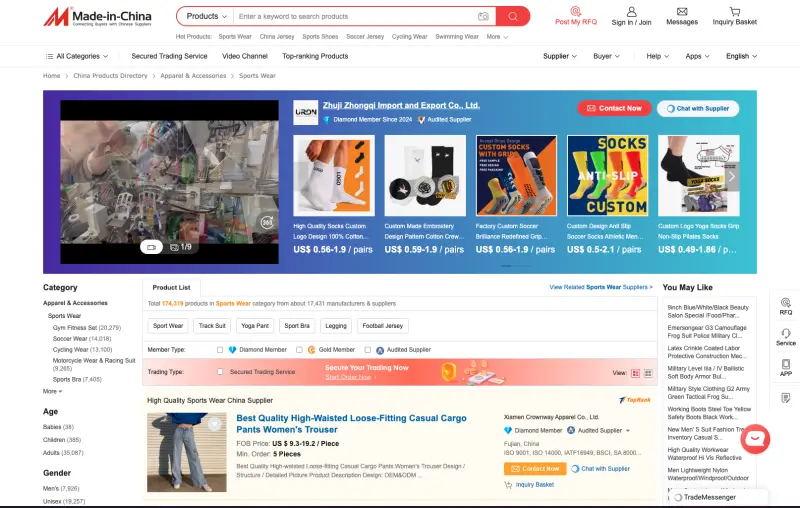Check the Diamond Member checkbox
Viewport: 800px width, 508px height.
point(220,350)
